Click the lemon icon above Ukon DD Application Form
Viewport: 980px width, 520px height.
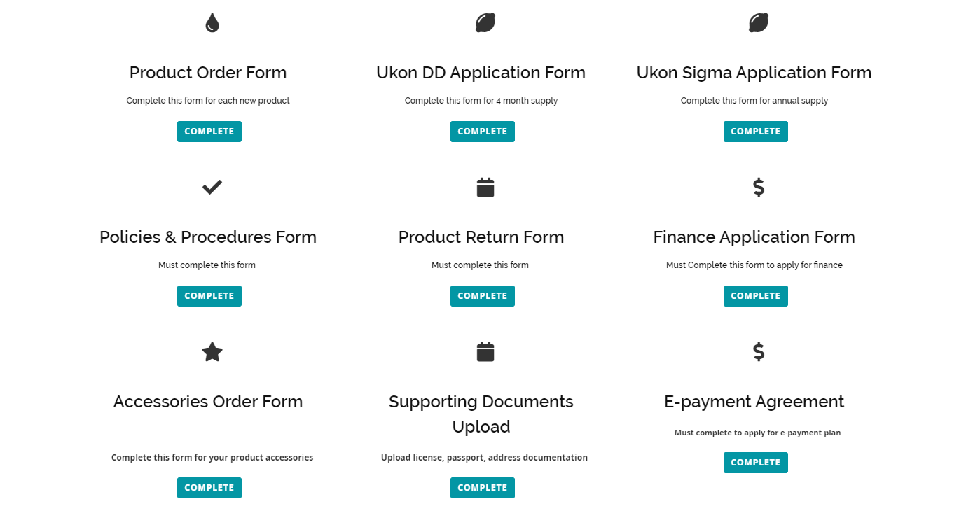pyautogui.click(x=485, y=23)
